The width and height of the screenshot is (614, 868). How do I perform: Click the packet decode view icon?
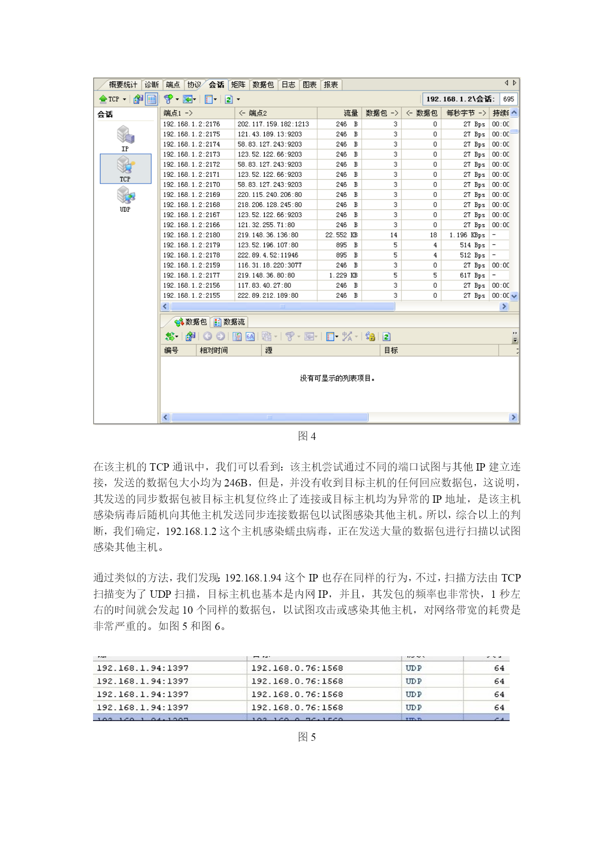point(237,337)
